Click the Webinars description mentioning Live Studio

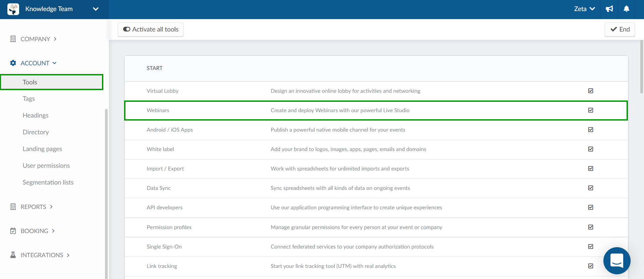coord(340,110)
